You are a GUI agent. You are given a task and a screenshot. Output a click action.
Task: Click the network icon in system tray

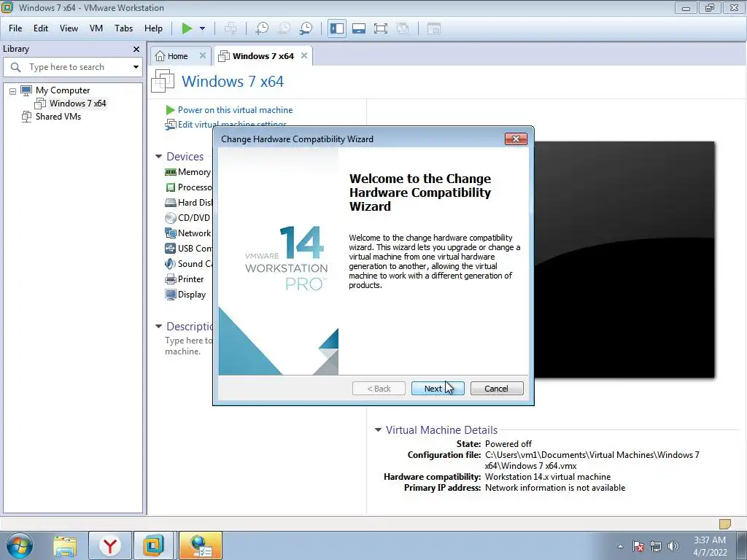point(656,546)
